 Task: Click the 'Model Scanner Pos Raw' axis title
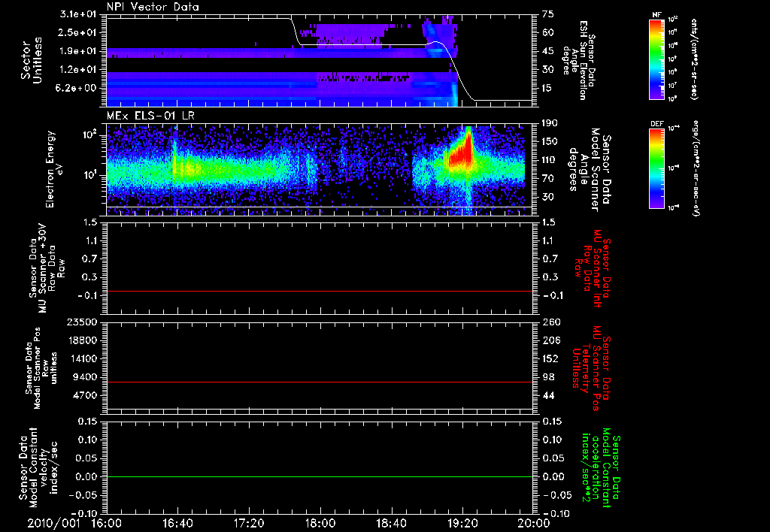tap(41, 368)
